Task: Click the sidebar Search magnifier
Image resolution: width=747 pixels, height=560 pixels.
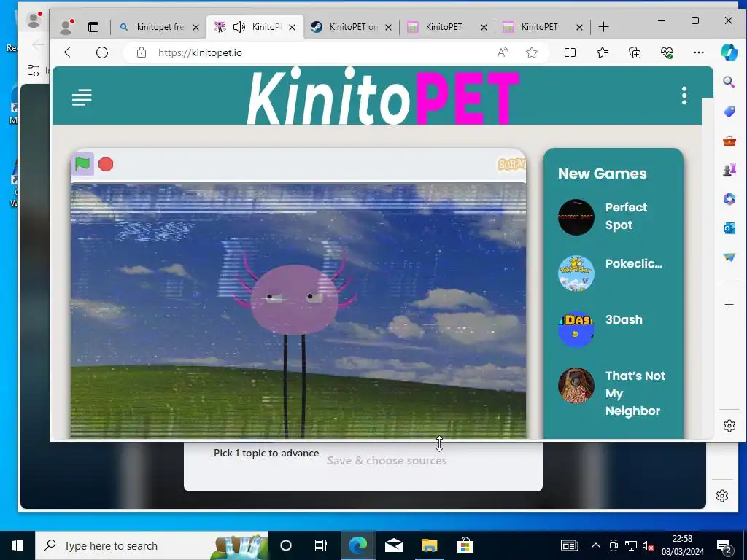Action: (729, 82)
